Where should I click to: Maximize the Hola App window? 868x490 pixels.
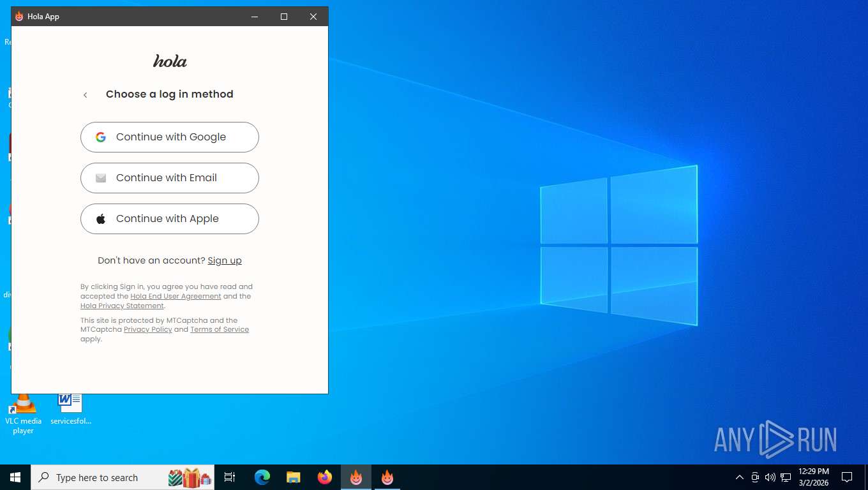coord(284,17)
